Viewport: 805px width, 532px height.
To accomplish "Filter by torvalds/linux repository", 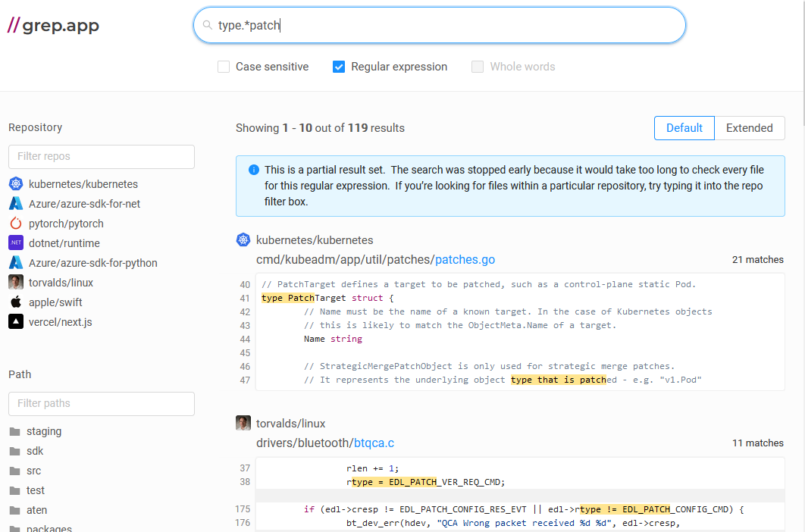I will click(x=61, y=283).
